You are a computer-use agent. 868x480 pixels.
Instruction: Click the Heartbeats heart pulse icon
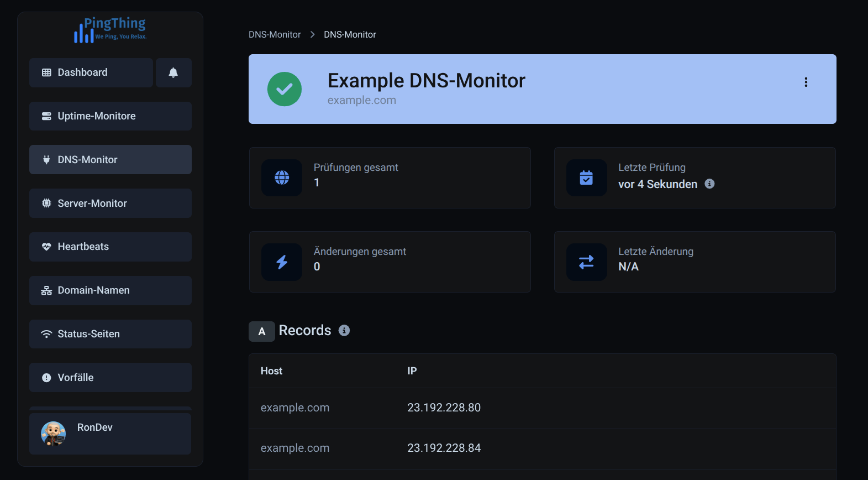(46, 247)
